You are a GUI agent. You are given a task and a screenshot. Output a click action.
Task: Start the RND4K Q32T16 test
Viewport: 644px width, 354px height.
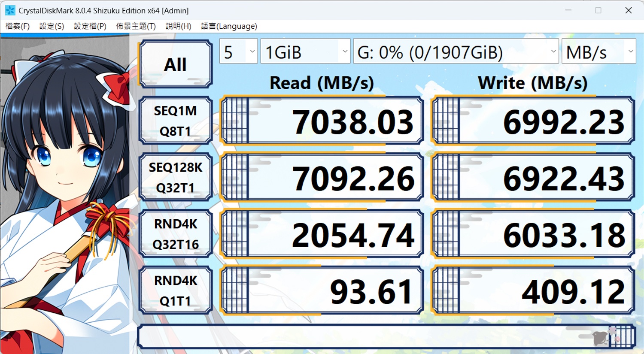click(x=176, y=234)
